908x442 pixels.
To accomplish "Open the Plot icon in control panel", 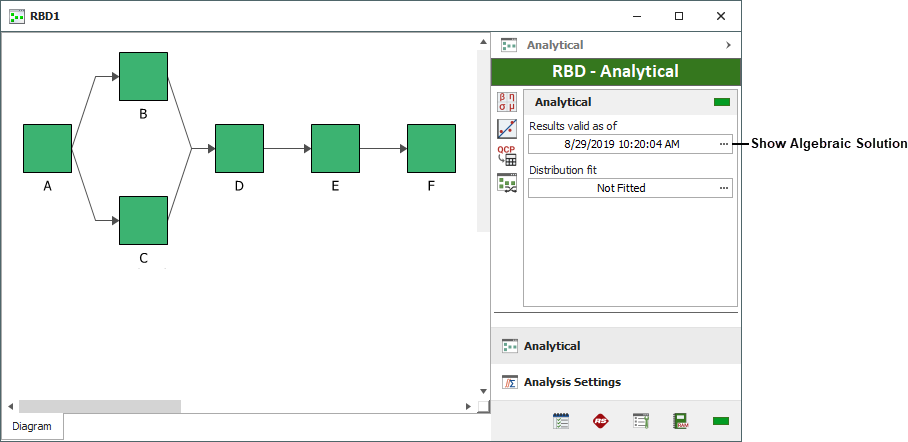I will pos(507,128).
